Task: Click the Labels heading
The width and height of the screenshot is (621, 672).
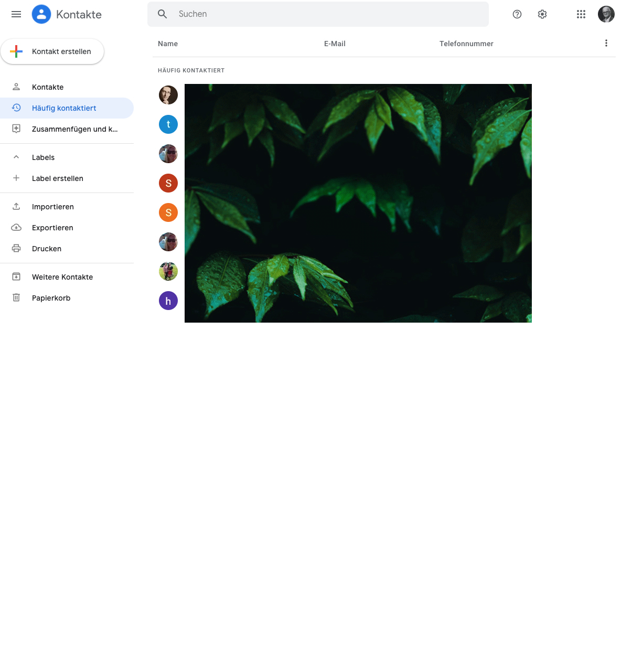Action: point(43,157)
